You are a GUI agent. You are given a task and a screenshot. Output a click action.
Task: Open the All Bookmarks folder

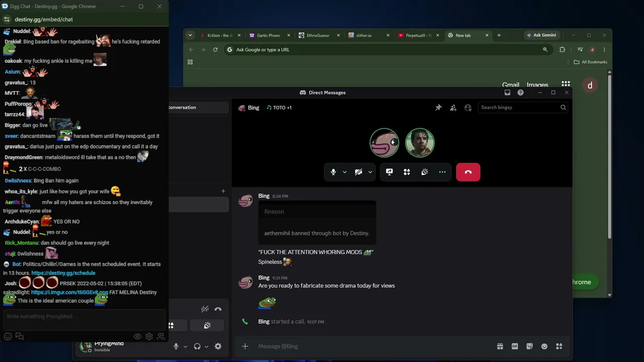pos(591,62)
